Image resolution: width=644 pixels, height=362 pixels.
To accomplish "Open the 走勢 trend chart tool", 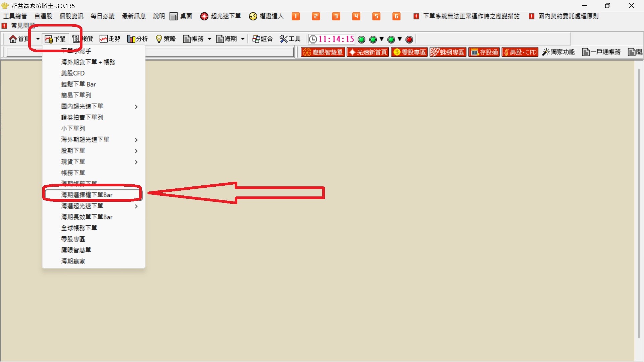I will click(110, 39).
